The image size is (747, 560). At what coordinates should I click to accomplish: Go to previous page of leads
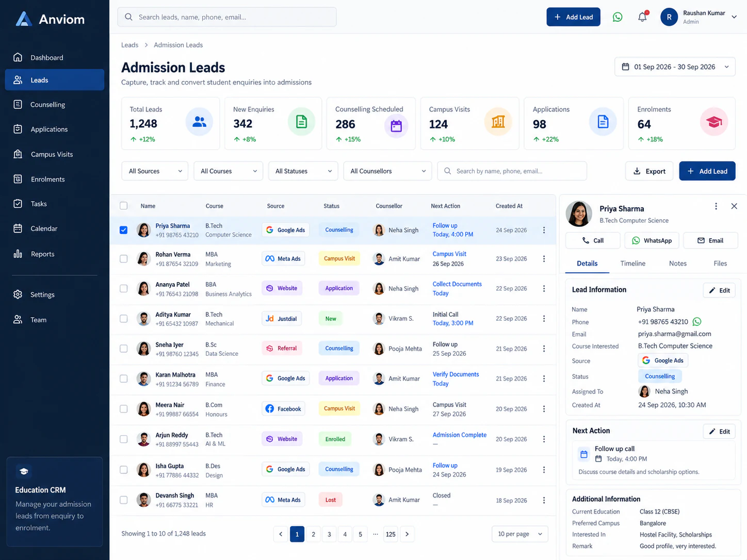pos(281,534)
